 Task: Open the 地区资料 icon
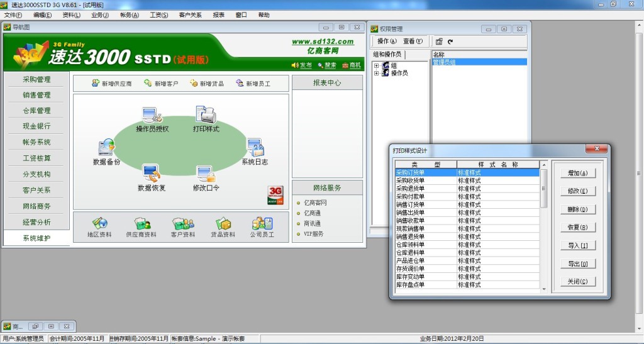coord(99,224)
